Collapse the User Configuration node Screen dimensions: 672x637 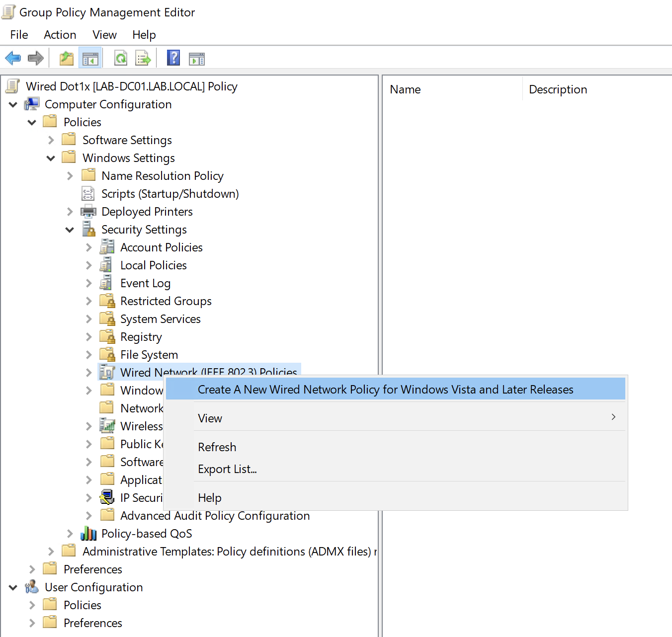[x=13, y=587]
